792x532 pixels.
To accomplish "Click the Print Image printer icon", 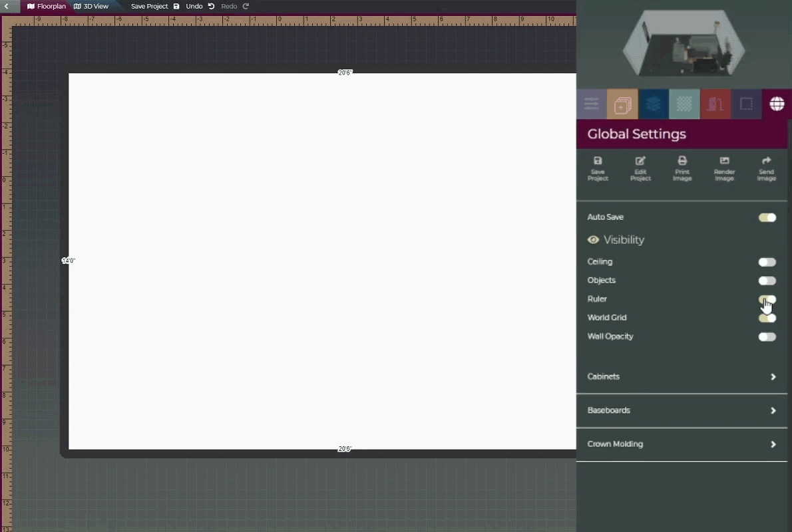I will click(682, 161).
